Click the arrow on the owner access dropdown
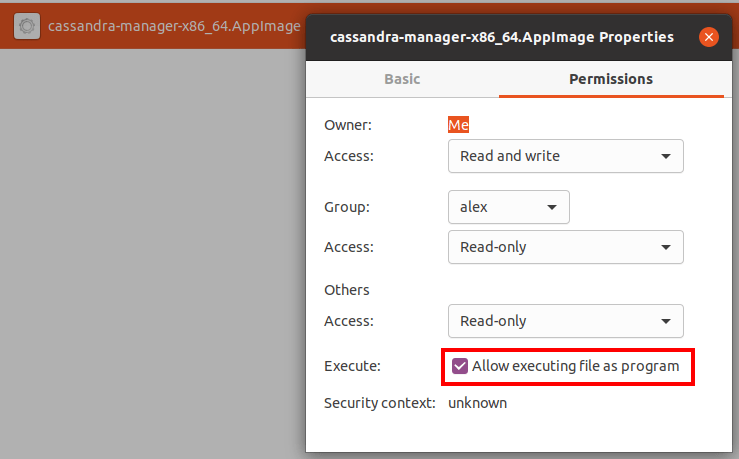This screenshot has height=459, width=739. (x=666, y=156)
